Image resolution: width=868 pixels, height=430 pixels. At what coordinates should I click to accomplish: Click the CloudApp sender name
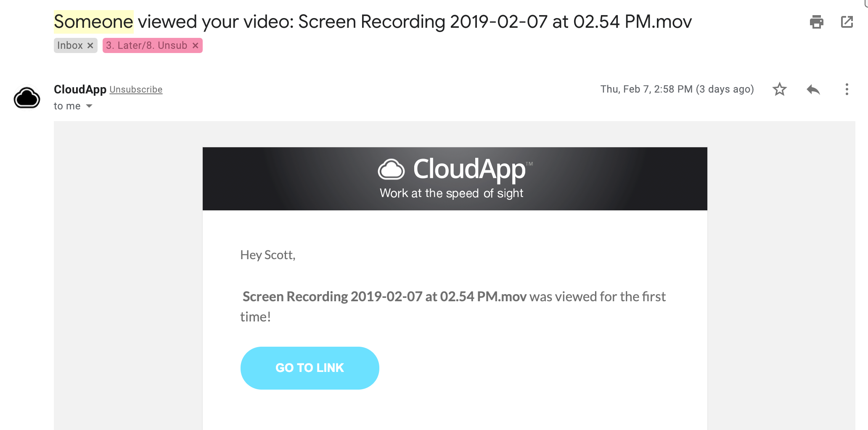80,89
